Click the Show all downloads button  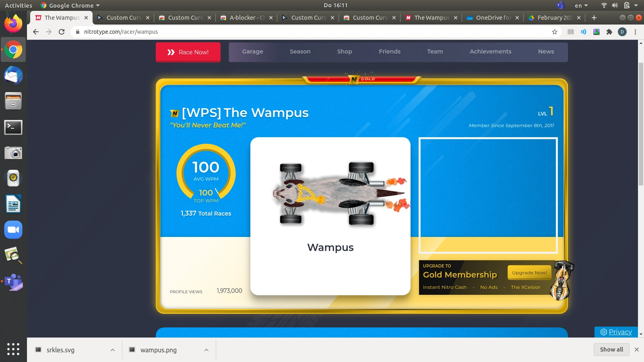pyautogui.click(x=611, y=349)
